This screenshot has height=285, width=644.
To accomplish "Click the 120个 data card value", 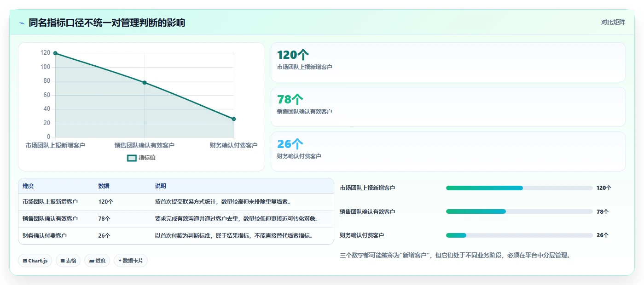I will pos(293,55).
